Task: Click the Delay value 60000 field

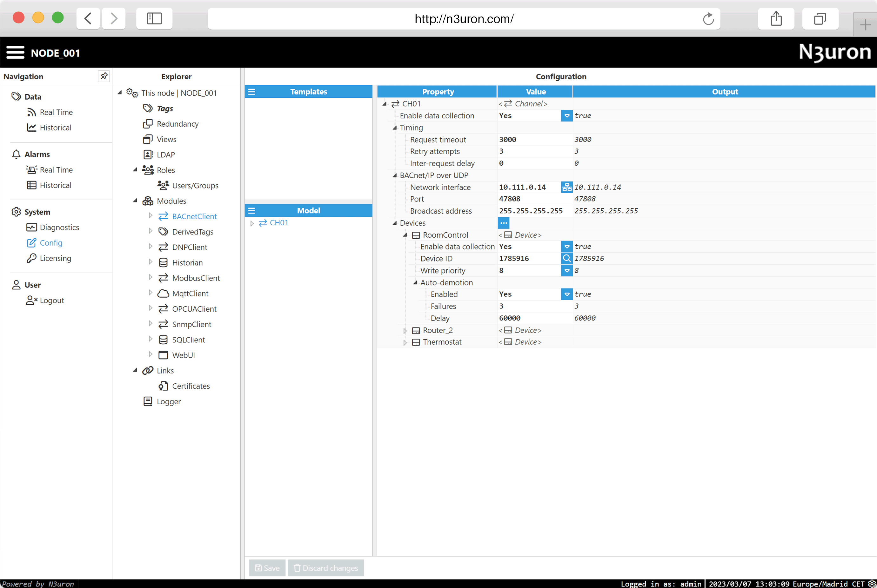Action: [x=535, y=318]
